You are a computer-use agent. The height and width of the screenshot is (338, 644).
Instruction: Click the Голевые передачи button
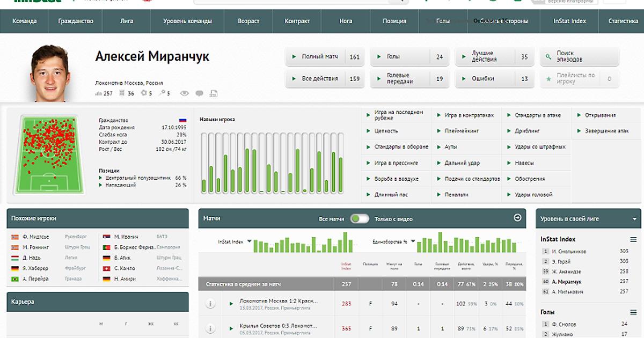click(x=411, y=78)
